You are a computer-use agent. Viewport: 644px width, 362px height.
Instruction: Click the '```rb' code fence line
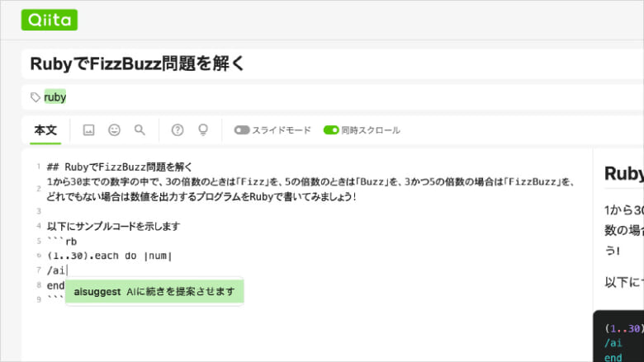[x=62, y=241]
